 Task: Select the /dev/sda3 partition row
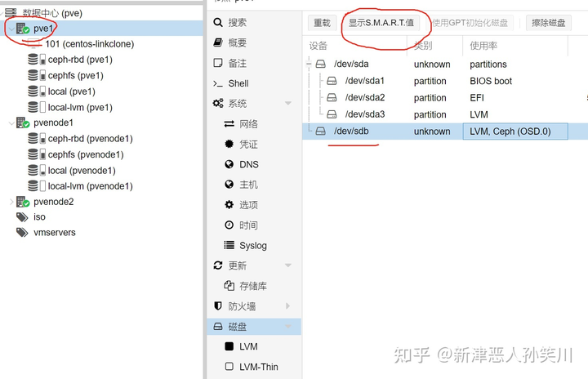click(445, 114)
